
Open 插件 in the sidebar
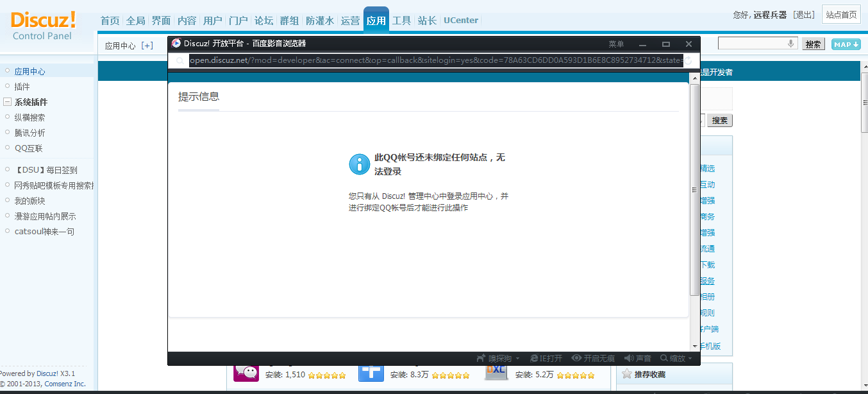[22, 87]
